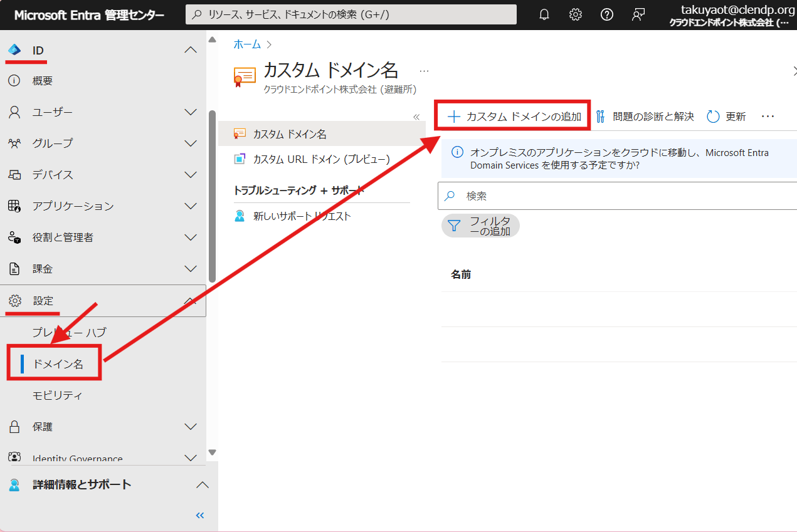Click the Microsoft Entra Domain Services banner
The image size is (797, 532).
(620, 159)
